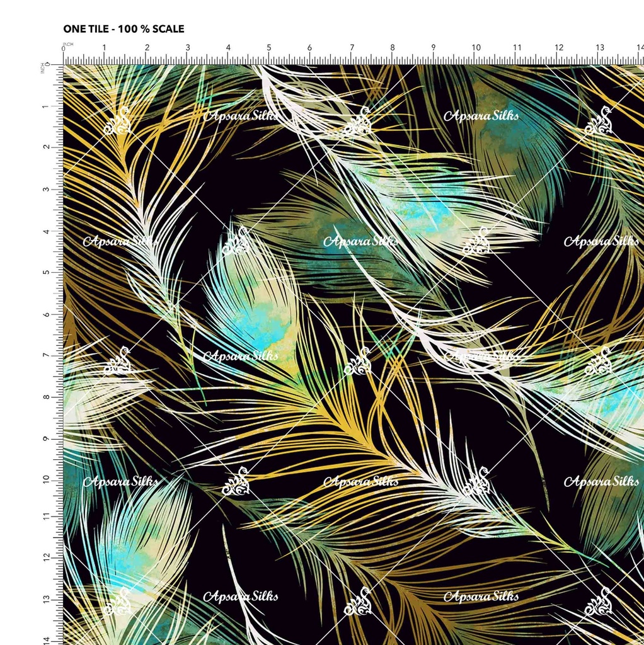The image size is (644, 645).
Task: Click the 'ONE TILE - 100 % SCALE' heading
Action: pos(124,29)
